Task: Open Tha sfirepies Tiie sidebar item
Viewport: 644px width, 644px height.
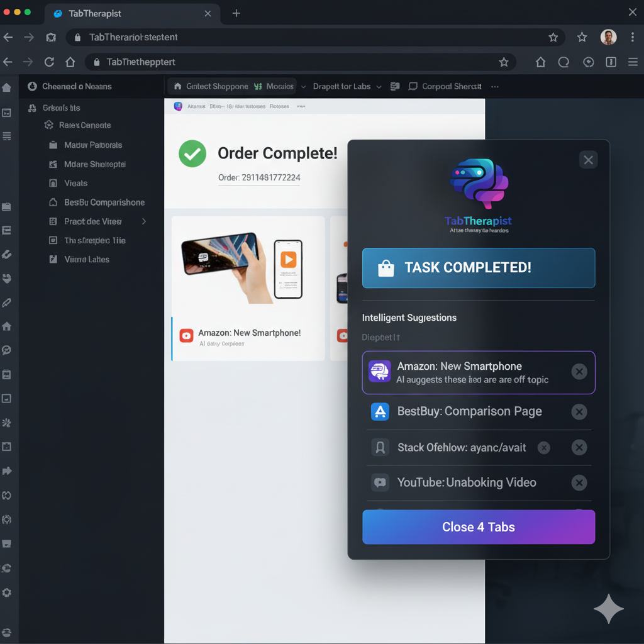Action: point(87,241)
